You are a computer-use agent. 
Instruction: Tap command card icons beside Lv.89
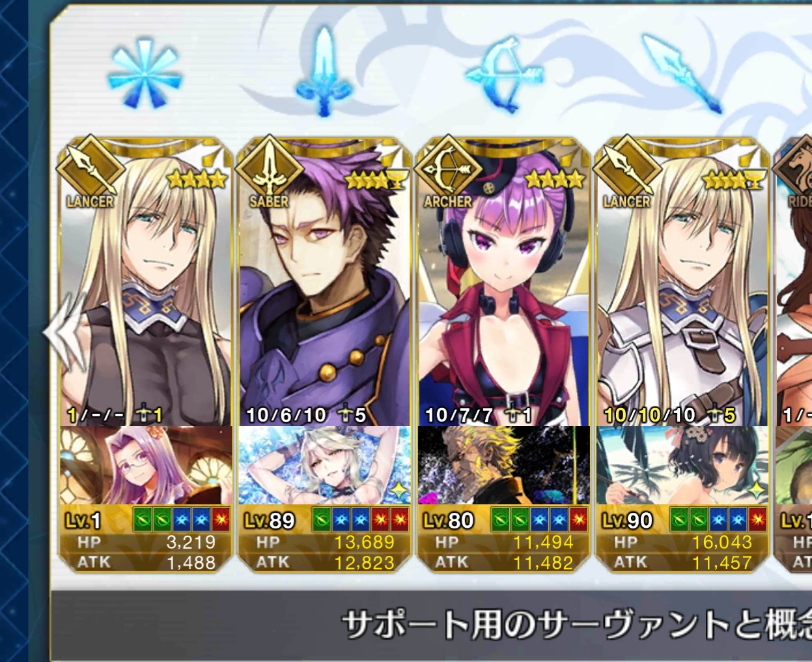point(361,519)
